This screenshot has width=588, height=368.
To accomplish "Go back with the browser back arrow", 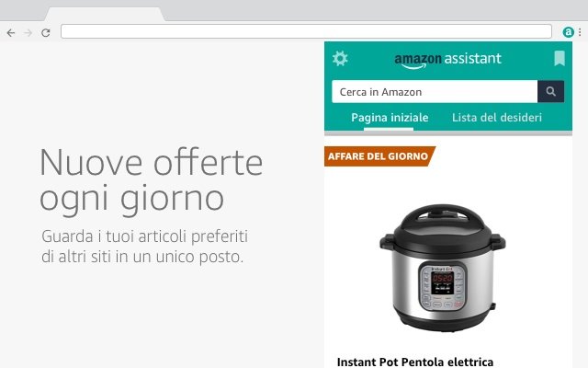I will click(11, 33).
